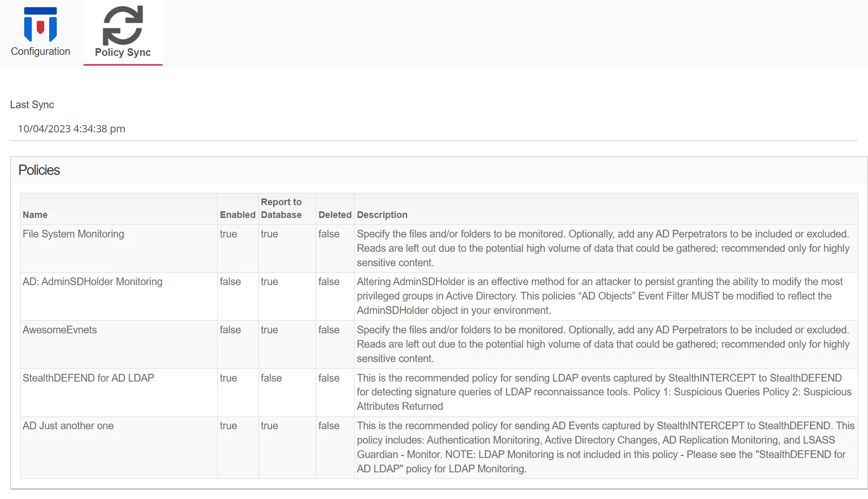Click Enabled value for File System Monitoring
This screenshot has height=499, width=868.
(229, 234)
